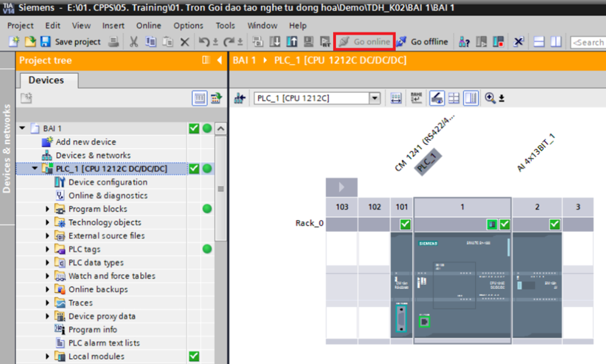Image resolution: width=606 pixels, height=364 pixels.
Task: Toggle the project tree details view
Action: point(200,98)
